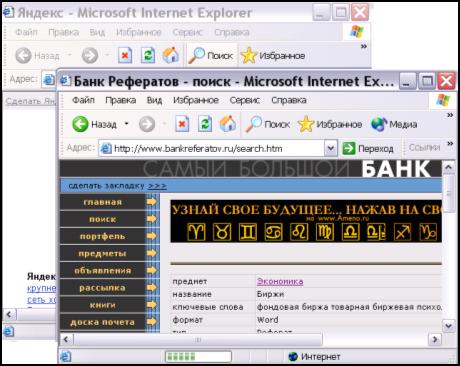Open back history dropdown next to Назад
Screen dimensions: 460x366
click(x=126, y=124)
